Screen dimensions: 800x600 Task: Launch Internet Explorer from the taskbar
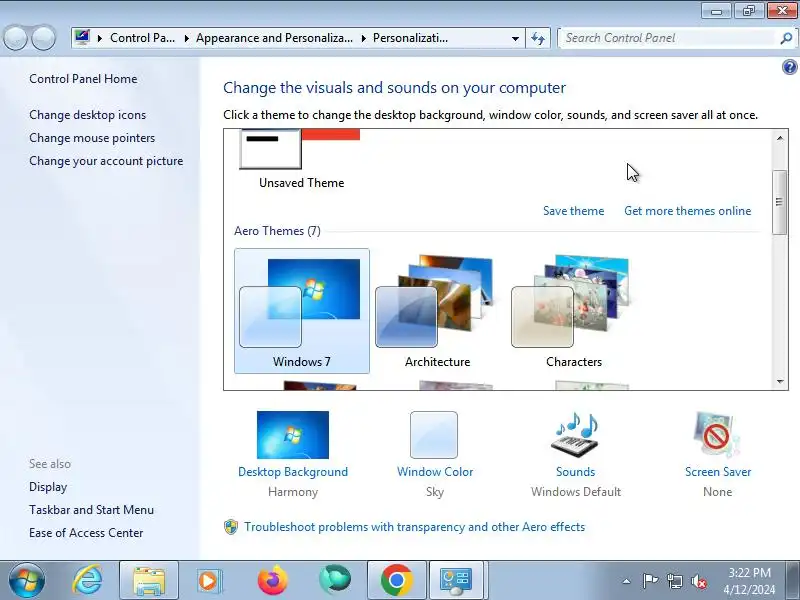(88, 580)
